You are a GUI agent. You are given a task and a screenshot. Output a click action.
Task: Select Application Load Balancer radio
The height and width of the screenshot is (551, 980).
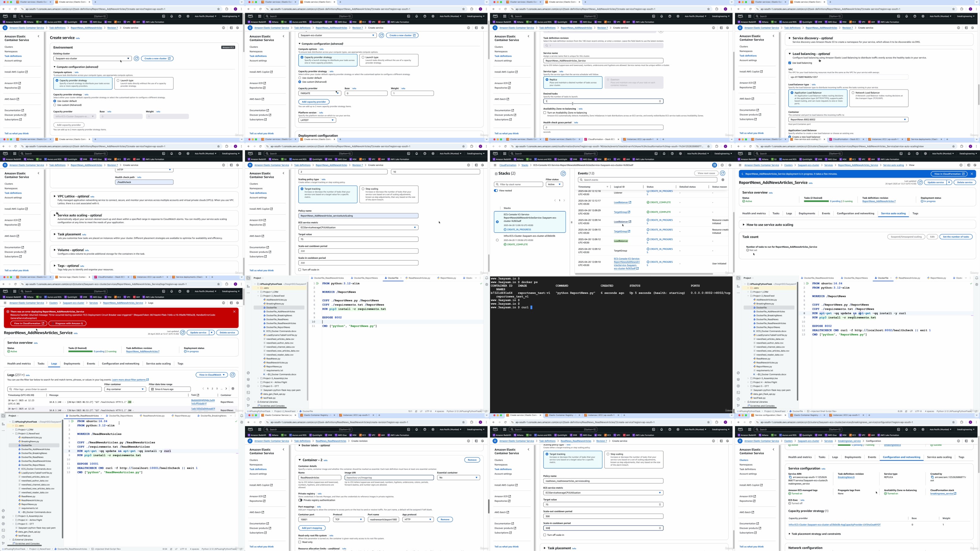coord(792,93)
